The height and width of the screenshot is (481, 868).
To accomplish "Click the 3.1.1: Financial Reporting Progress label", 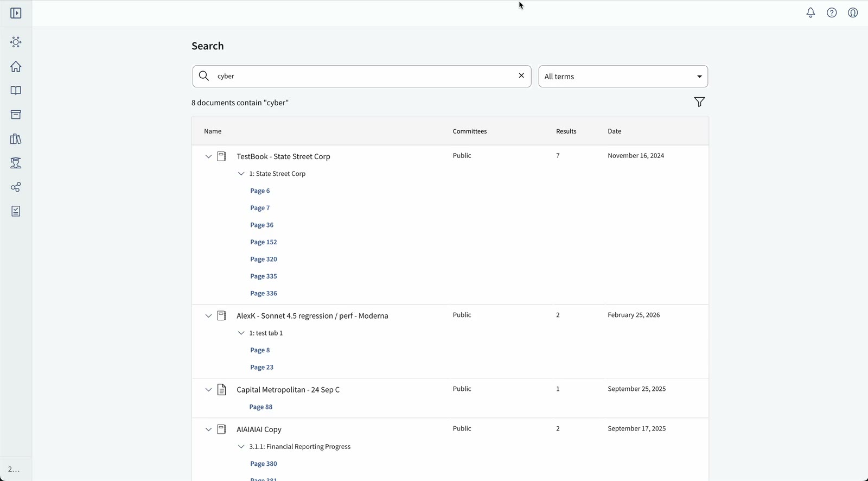I will tap(300, 447).
